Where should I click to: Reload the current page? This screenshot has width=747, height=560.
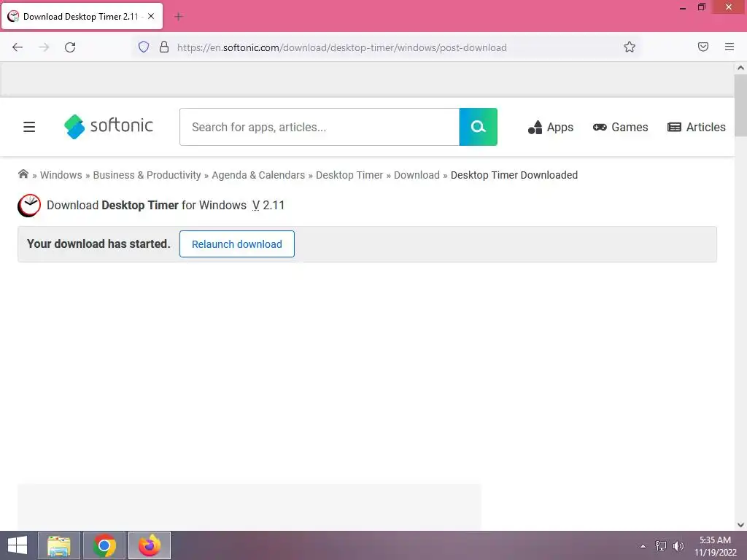(70, 47)
